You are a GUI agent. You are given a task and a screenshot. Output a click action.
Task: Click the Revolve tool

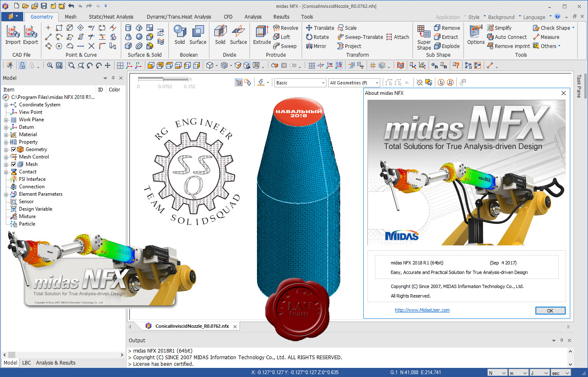click(x=286, y=28)
